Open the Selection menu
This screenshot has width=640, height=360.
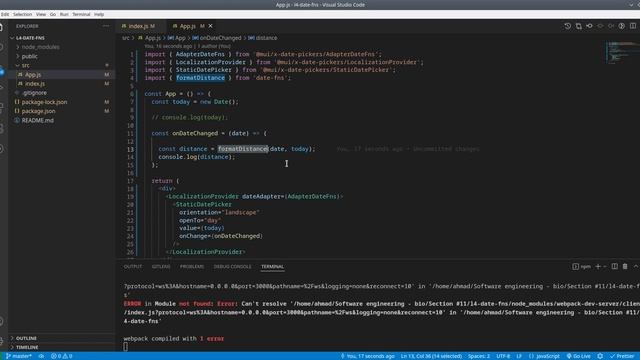(22, 14)
